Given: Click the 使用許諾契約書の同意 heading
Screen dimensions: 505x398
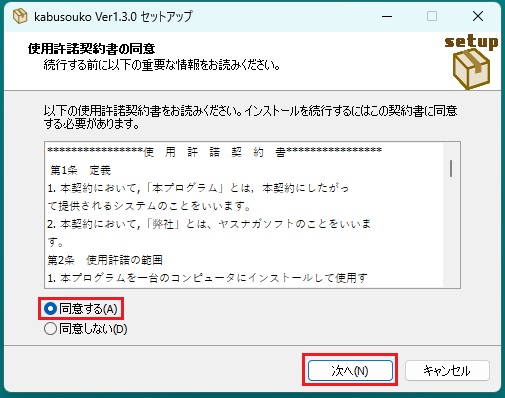Looking at the screenshot, I should click(x=92, y=49).
